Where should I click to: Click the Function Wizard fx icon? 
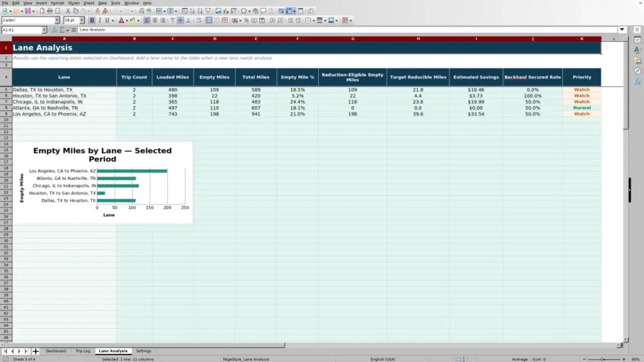(x=54, y=30)
